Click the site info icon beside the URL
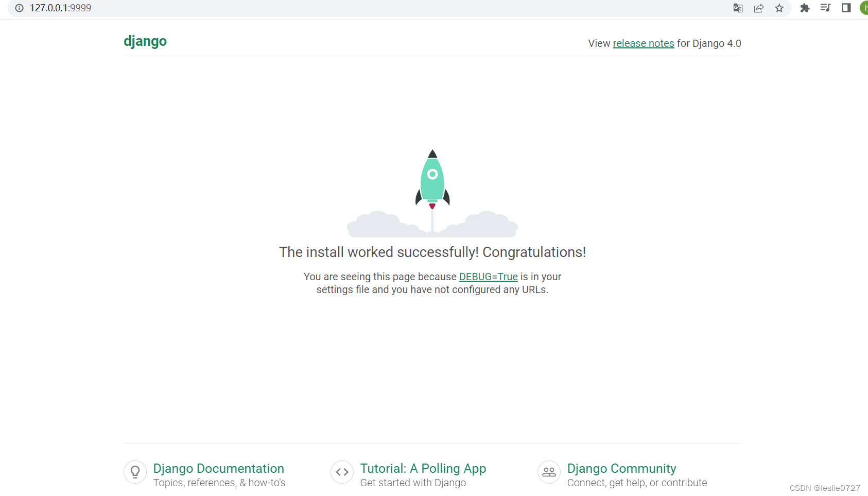This screenshot has height=496, width=868. [20, 8]
